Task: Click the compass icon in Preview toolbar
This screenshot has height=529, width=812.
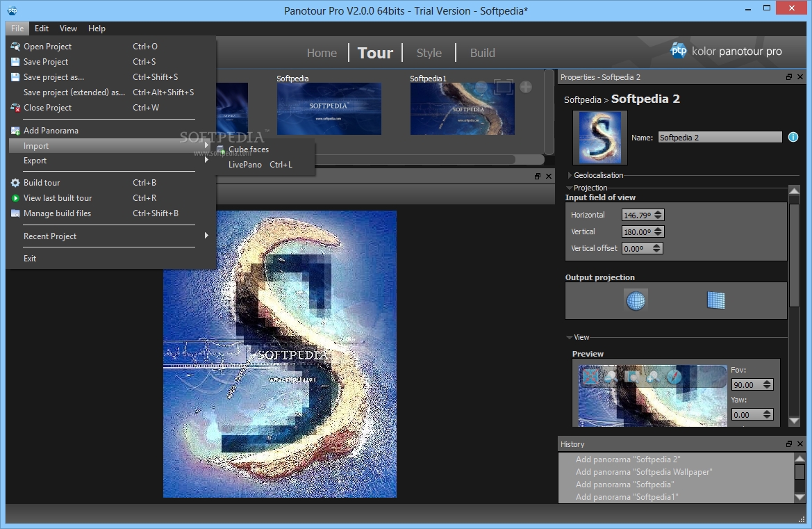Action: 674,376
